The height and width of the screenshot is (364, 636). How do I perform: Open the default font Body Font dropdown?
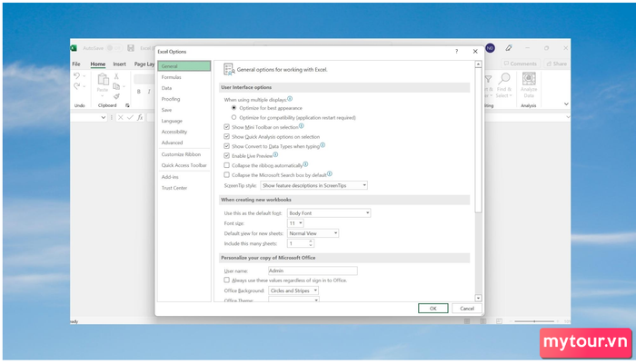point(329,212)
